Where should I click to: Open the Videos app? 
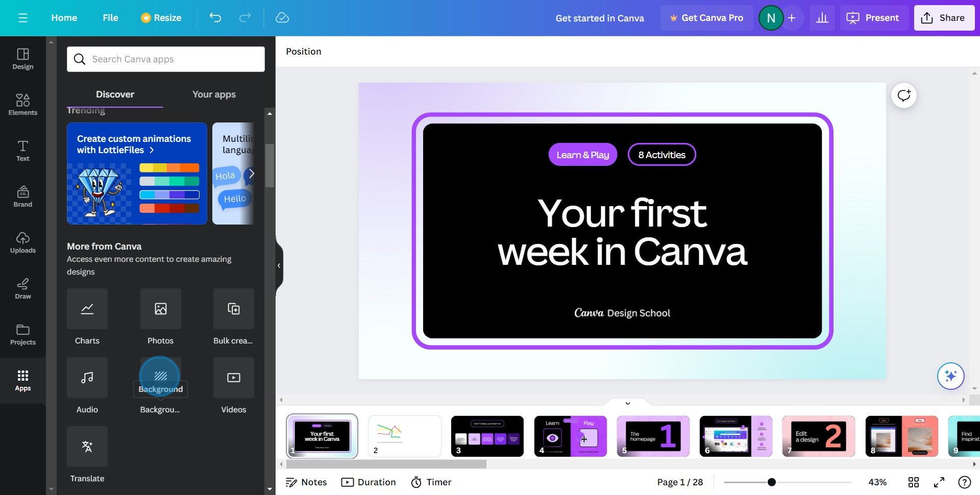pos(234,378)
